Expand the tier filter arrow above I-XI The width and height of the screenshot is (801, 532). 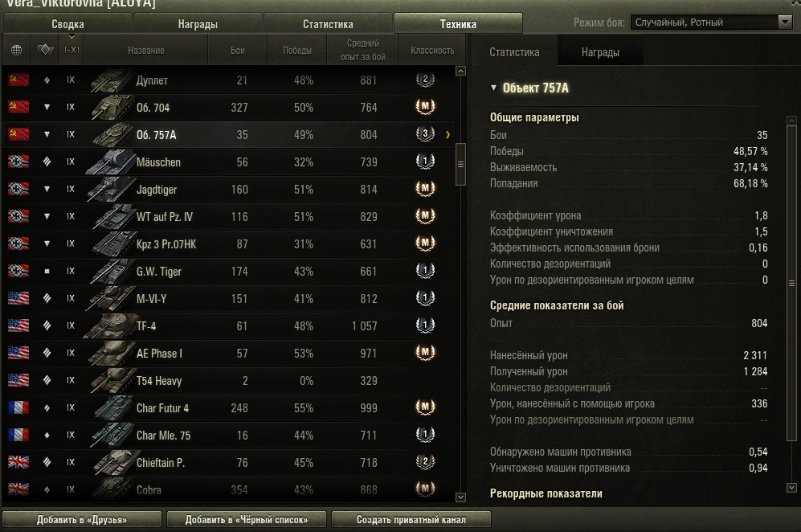[x=72, y=37]
